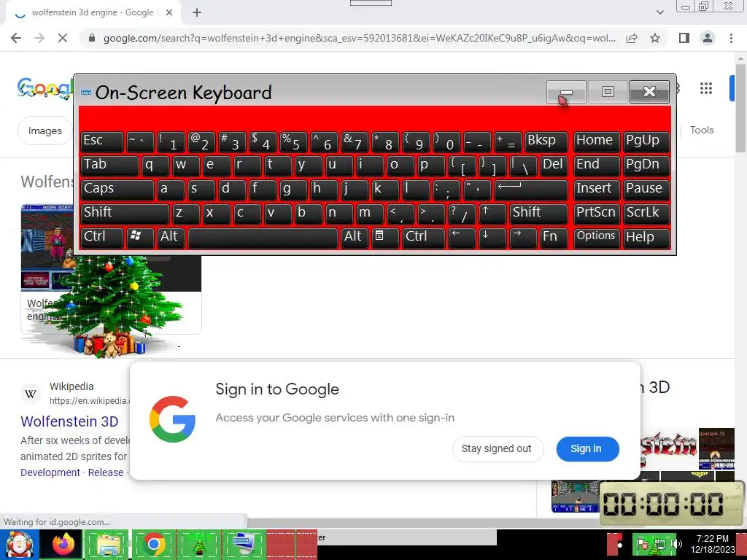Viewport: 747px width, 560px height.
Task: Click the network tray icon
Action: pyautogui.click(x=659, y=544)
